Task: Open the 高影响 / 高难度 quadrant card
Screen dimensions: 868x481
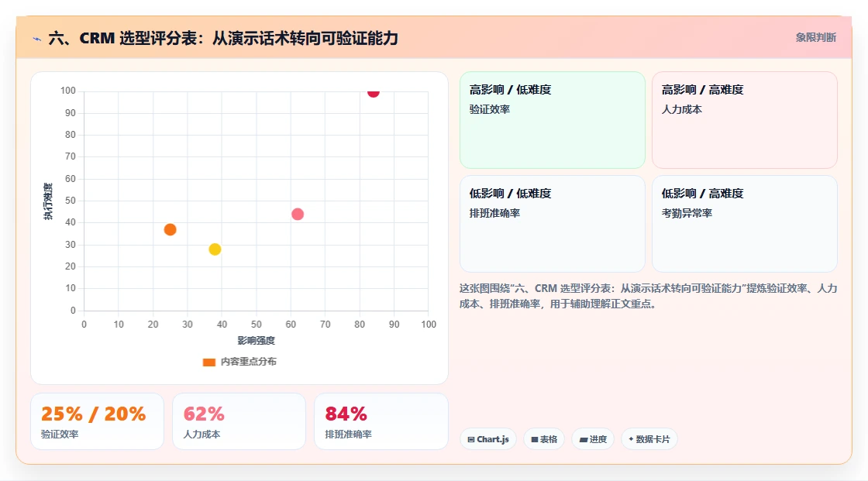Action: [744, 119]
